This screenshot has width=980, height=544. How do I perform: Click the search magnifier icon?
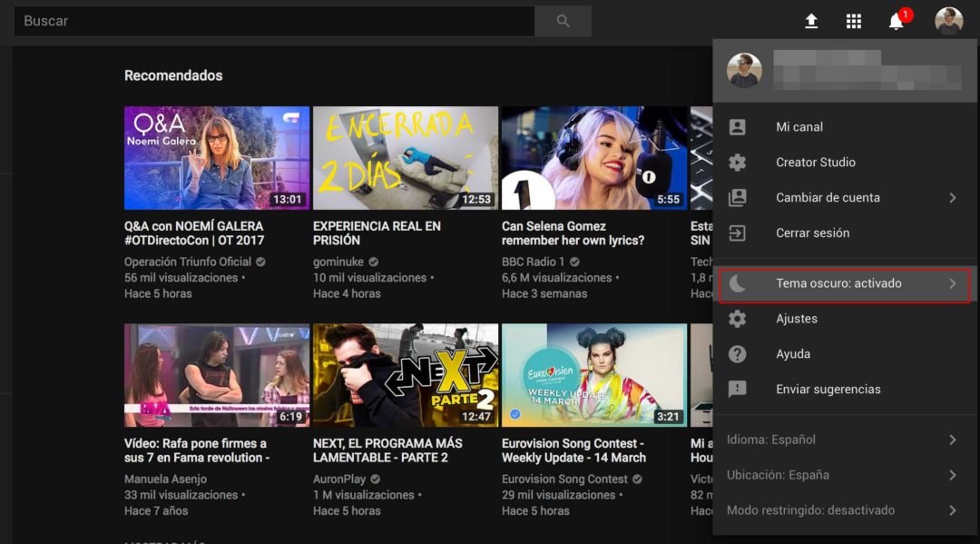point(563,20)
